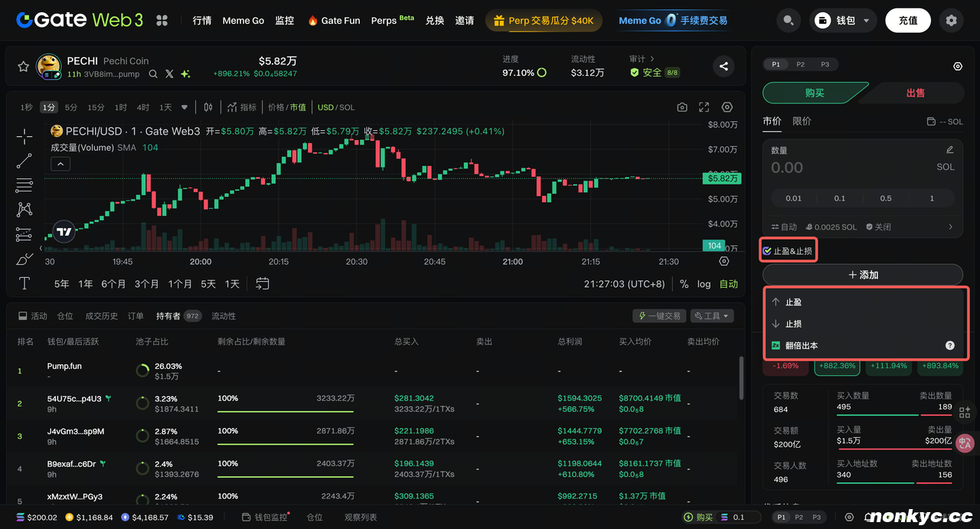This screenshot has width=980, height=529.
Task: Toggle percent scale on chart
Action: click(684, 284)
